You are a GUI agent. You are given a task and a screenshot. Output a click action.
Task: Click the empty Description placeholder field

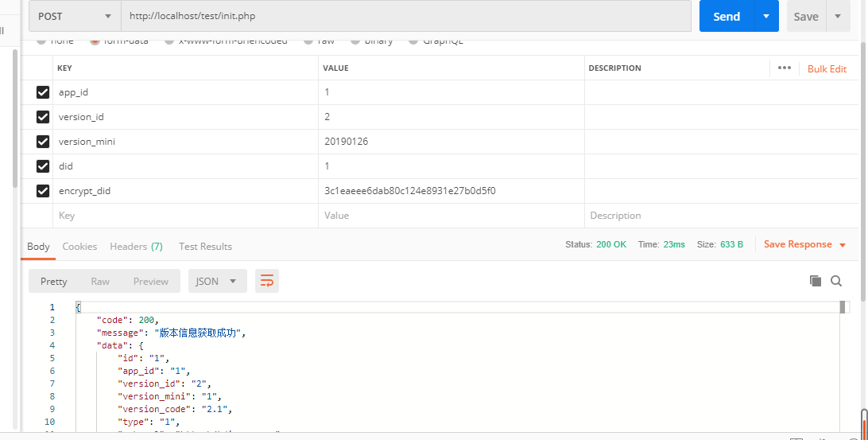coord(721,216)
